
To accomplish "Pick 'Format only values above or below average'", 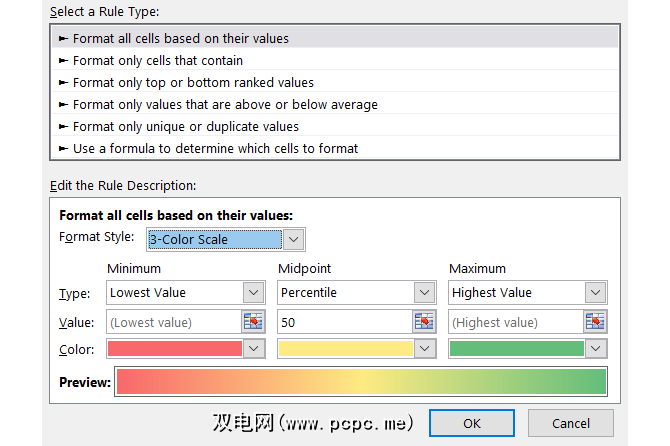I will click(x=225, y=104).
